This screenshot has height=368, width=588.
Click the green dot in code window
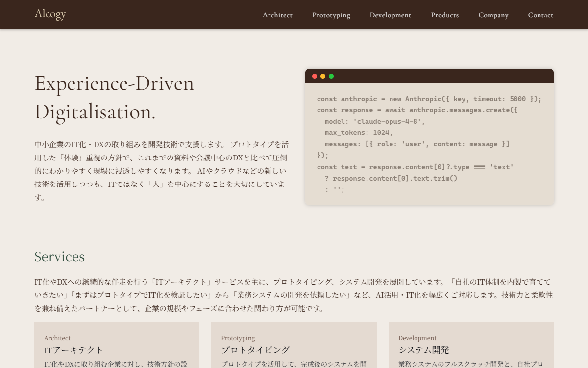331,76
